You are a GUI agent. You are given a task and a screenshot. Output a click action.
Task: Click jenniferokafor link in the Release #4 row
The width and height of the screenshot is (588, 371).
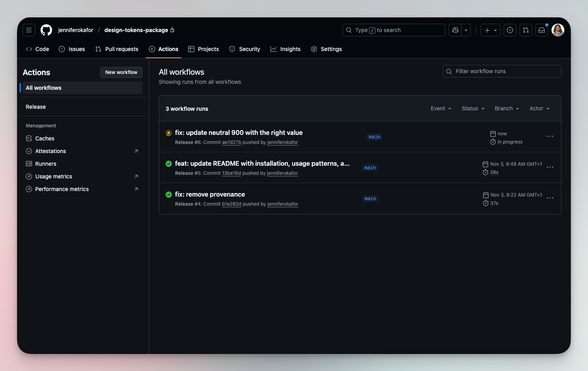[283, 204]
